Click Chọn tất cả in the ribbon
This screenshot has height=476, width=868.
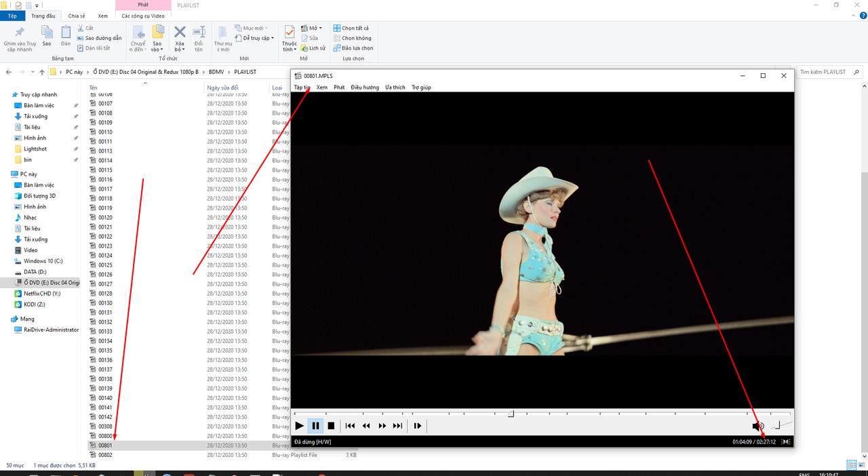tap(351, 28)
